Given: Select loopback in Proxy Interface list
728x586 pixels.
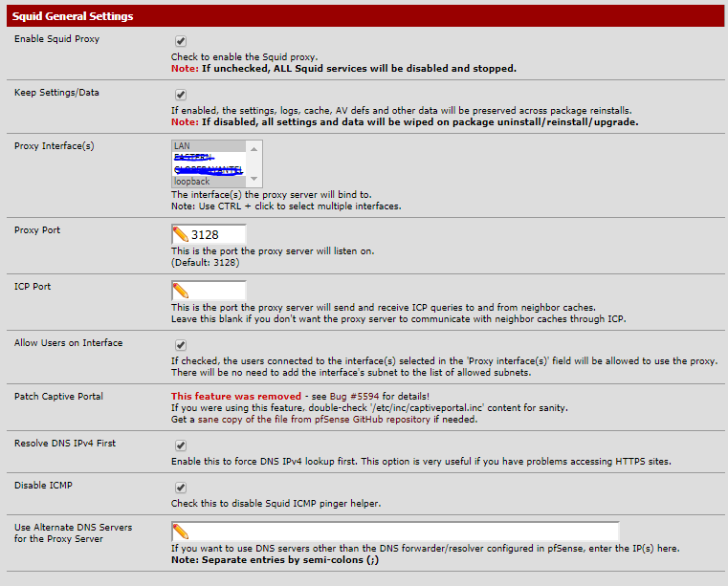Looking at the screenshot, I should pyautogui.click(x=209, y=182).
